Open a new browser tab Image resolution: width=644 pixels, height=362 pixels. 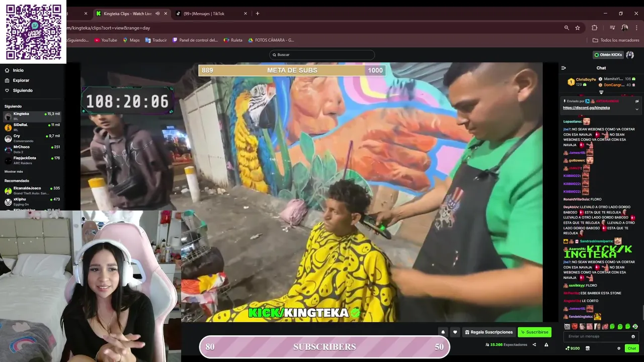258,14
